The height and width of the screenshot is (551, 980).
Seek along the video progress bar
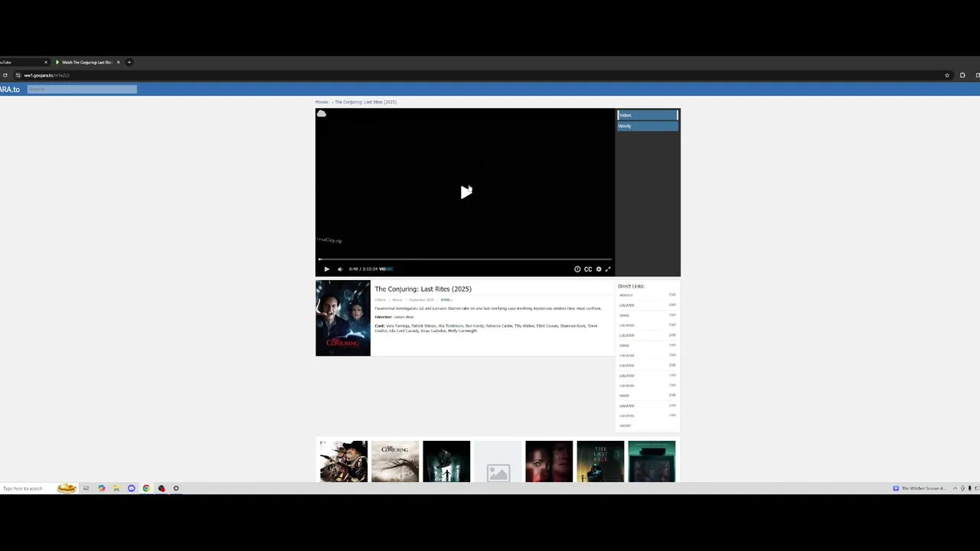(465, 259)
